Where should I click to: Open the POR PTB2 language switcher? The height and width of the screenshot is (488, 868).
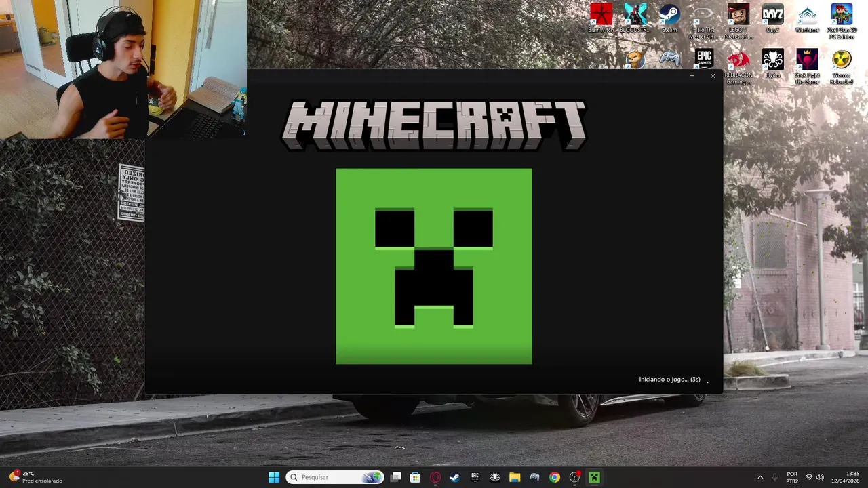(x=792, y=477)
